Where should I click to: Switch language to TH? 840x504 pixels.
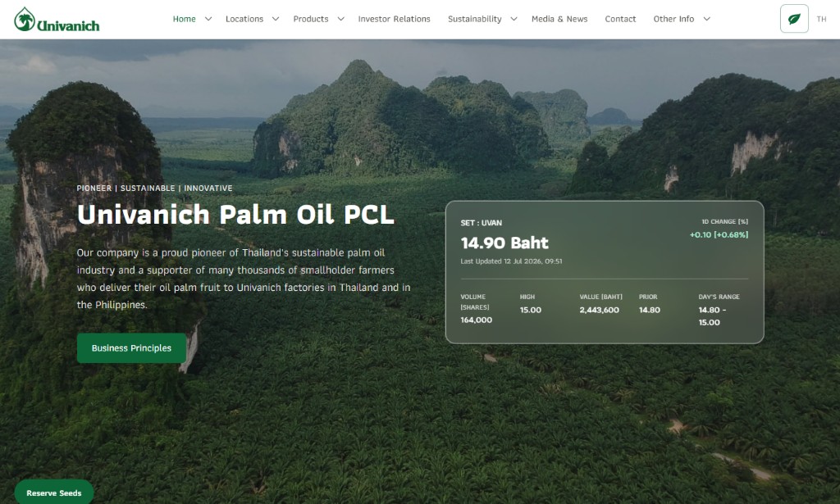[821, 20]
